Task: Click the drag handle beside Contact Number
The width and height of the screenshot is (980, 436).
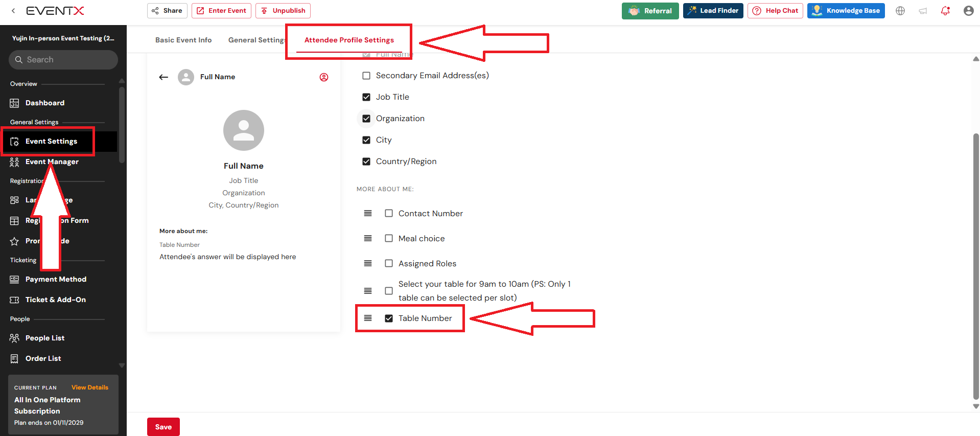Action: point(368,214)
